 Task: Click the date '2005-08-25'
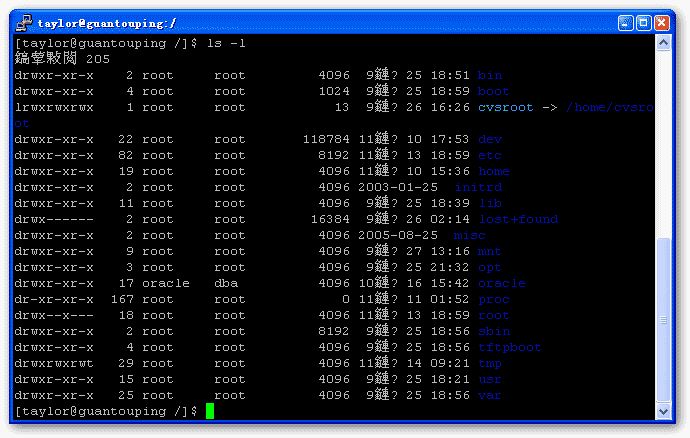point(398,236)
